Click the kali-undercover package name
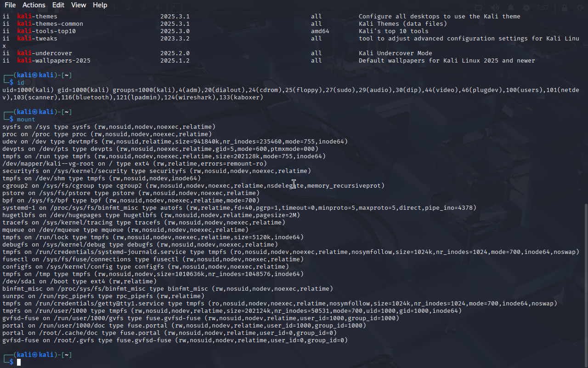The height and width of the screenshot is (368, 588). click(x=45, y=53)
